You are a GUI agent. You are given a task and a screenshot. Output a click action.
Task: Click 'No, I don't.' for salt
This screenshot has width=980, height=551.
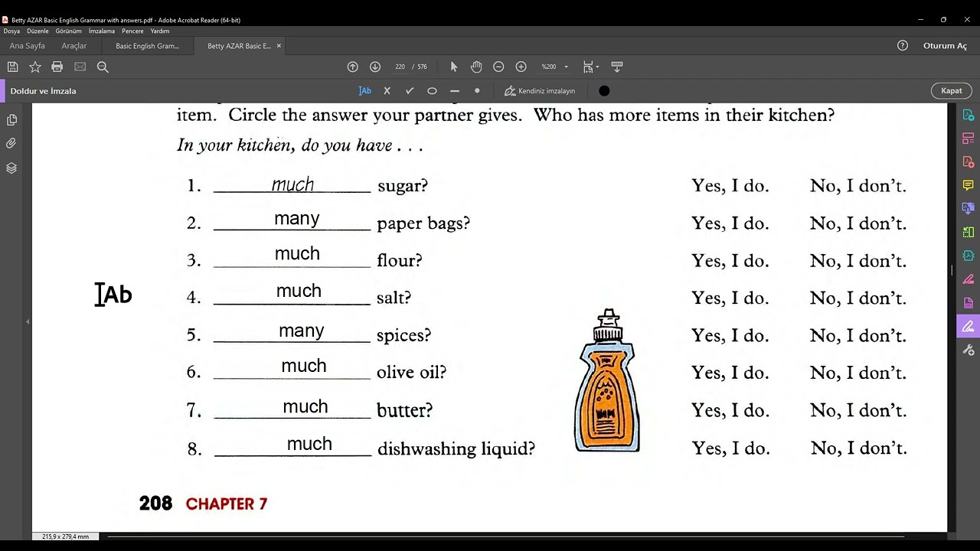tap(857, 298)
